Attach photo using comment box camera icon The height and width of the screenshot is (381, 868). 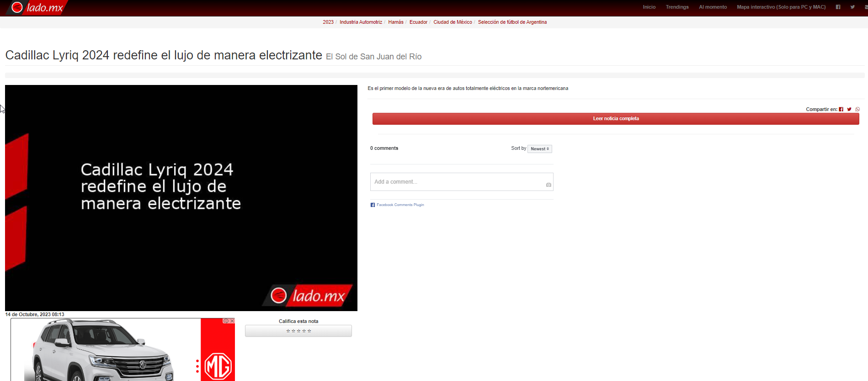point(548,185)
